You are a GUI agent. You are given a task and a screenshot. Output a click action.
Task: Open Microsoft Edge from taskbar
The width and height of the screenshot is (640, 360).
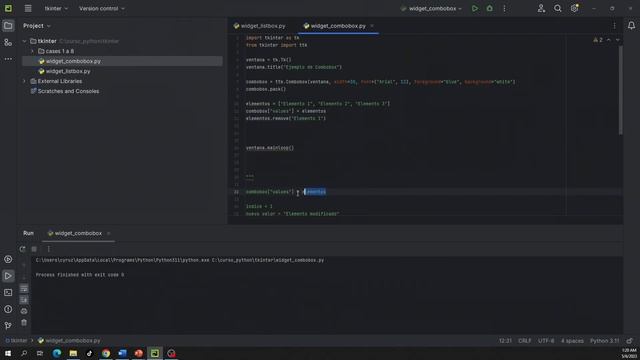click(x=57, y=353)
